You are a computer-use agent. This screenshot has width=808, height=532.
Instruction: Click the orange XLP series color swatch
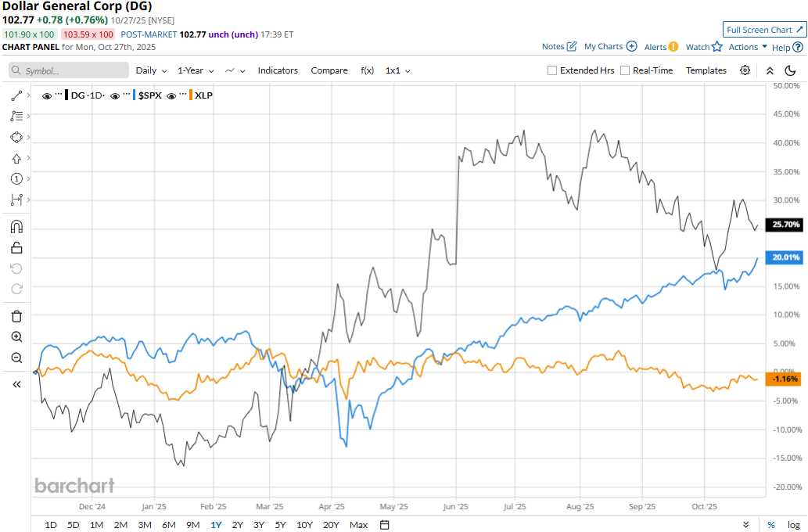191,95
